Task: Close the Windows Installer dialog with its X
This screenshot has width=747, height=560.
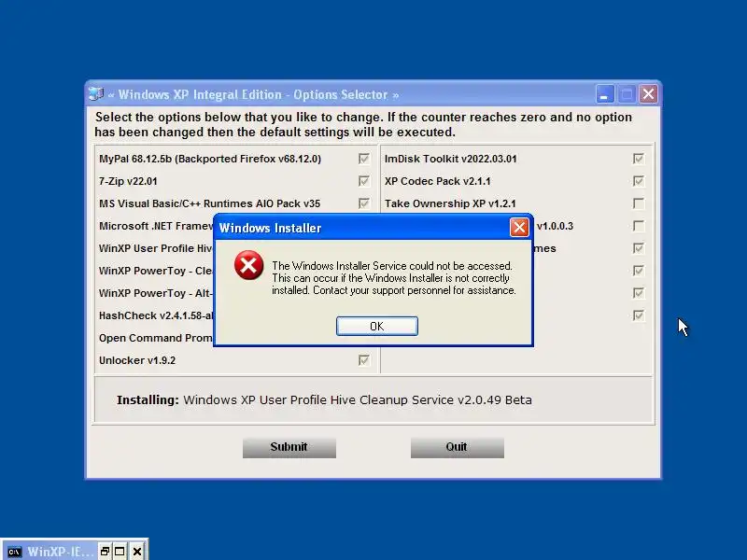Action: (x=519, y=227)
